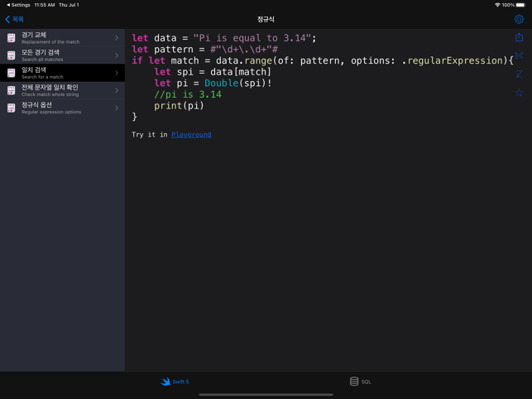Tap the Z-shaped icon under the arrow icon
Screen dimensions: 532x399
(x=519, y=74)
